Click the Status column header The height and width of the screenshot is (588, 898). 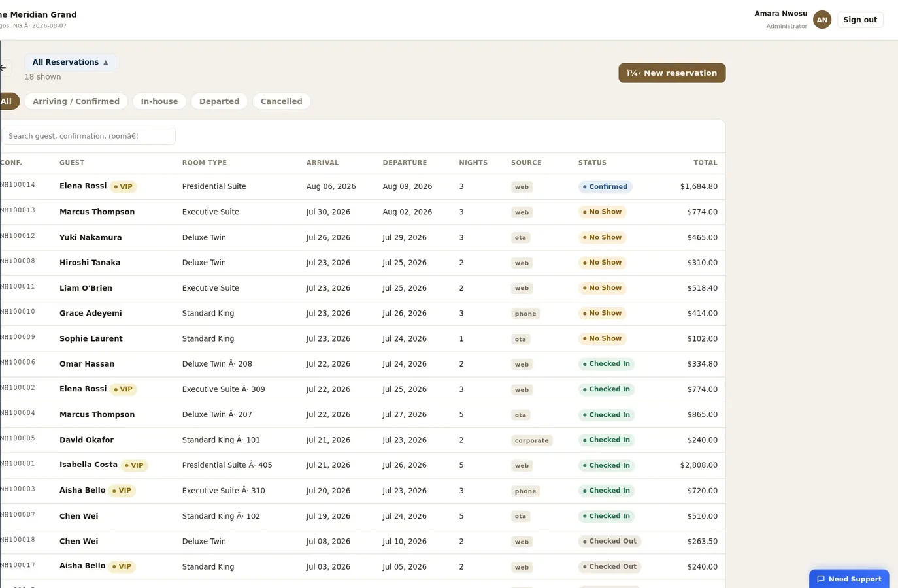(592, 163)
